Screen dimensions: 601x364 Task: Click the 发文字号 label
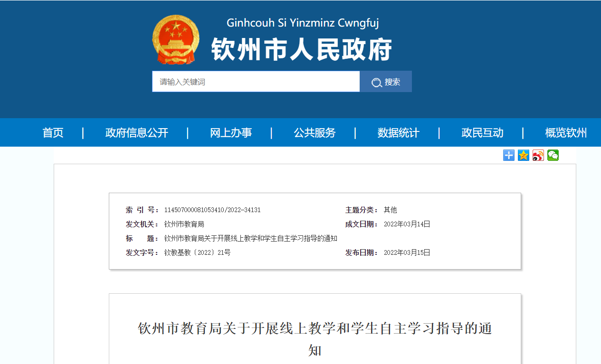pyautogui.click(x=143, y=253)
